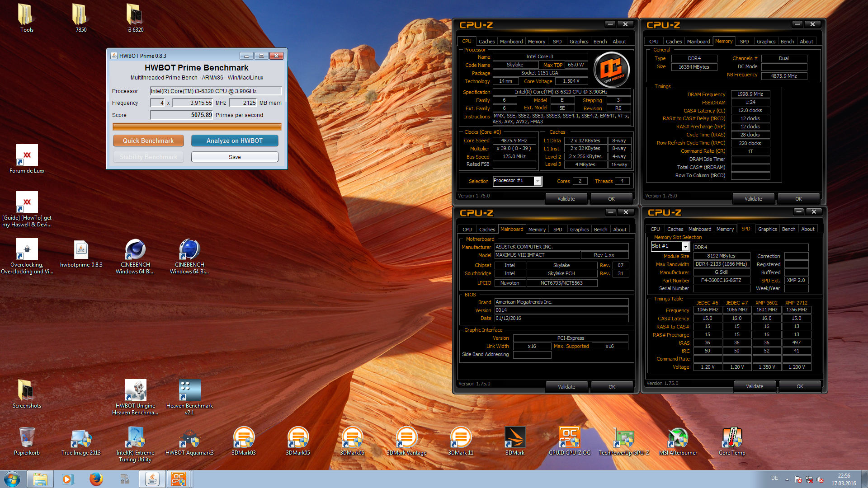This screenshot has height=488, width=868.
Task: Show hidden tray icons arrow
Action: coord(787,479)
